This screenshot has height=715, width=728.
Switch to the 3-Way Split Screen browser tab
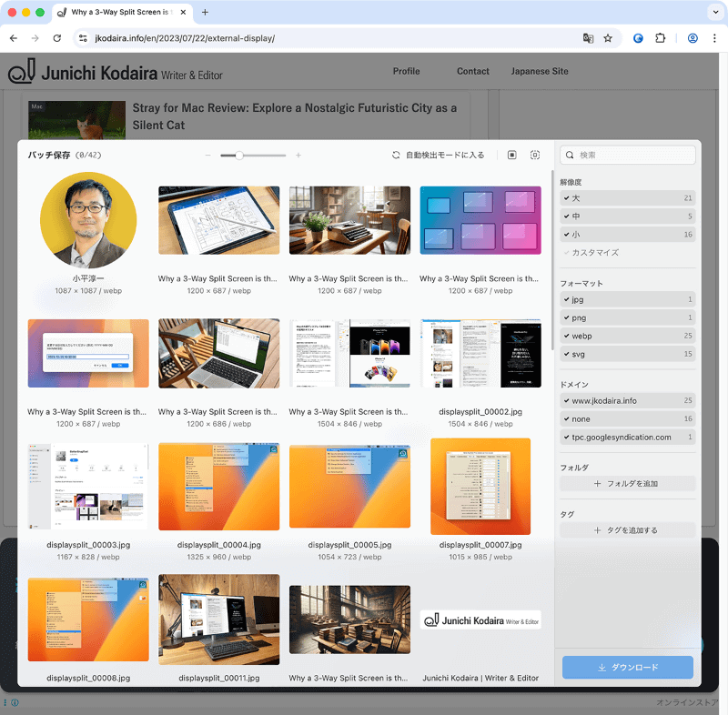point(123,14)
